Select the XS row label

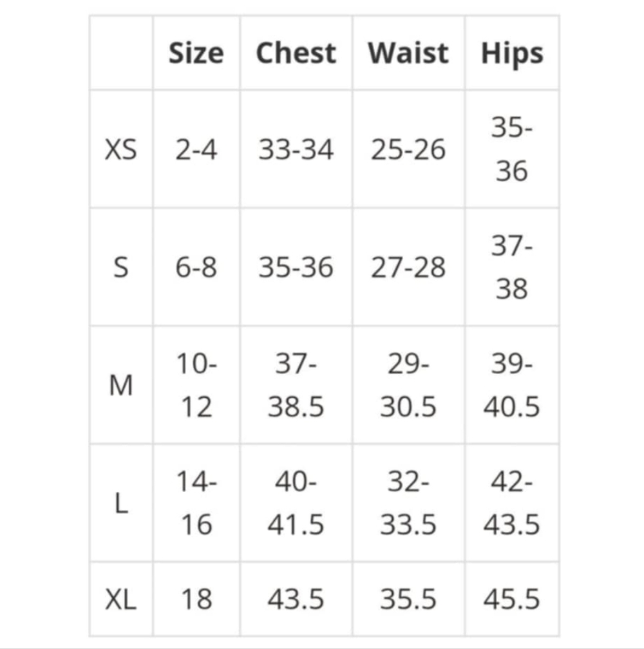point(120,150)
